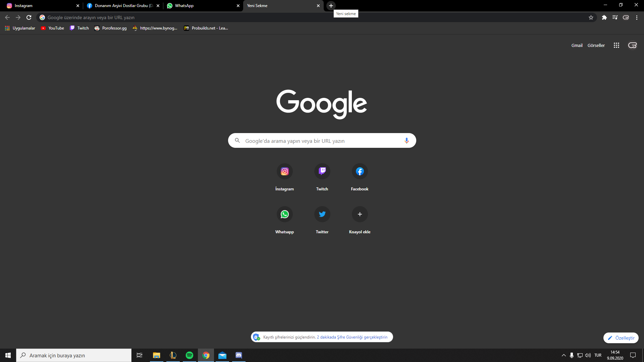Click the magnifier icon in the search box
Viewport: 644px width, 362px height.
point(237,140)
